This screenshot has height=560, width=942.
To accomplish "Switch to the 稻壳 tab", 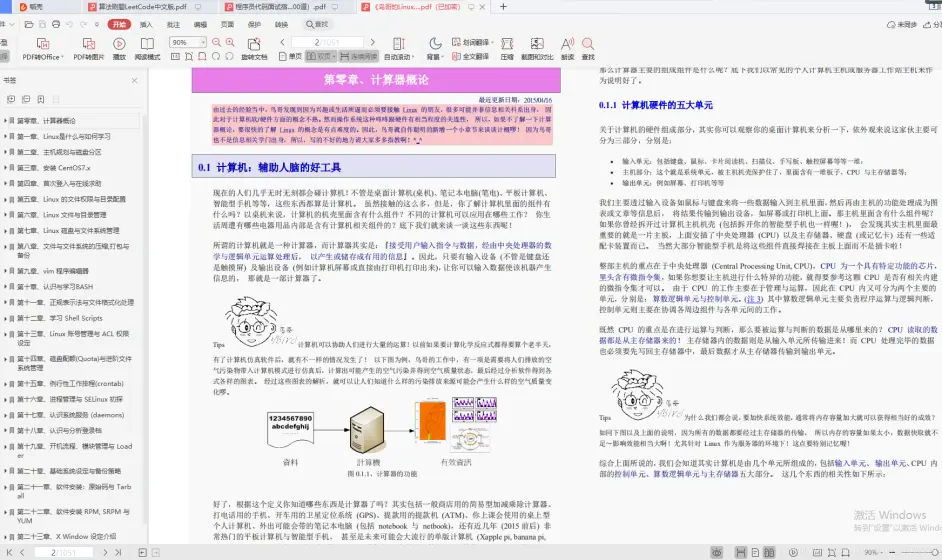I will coord(35,7).
